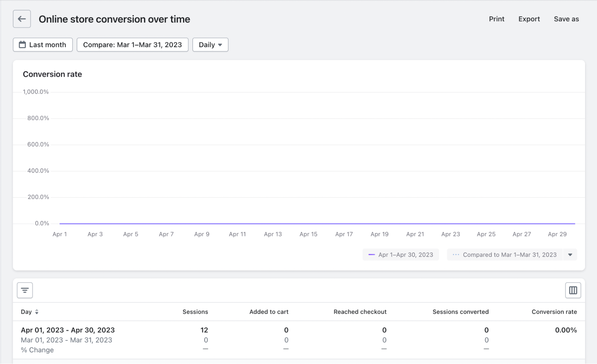This screenshot has width=597, height=364.
Task: Click the Apr 15 x-axis label
Action: point(308,234)
